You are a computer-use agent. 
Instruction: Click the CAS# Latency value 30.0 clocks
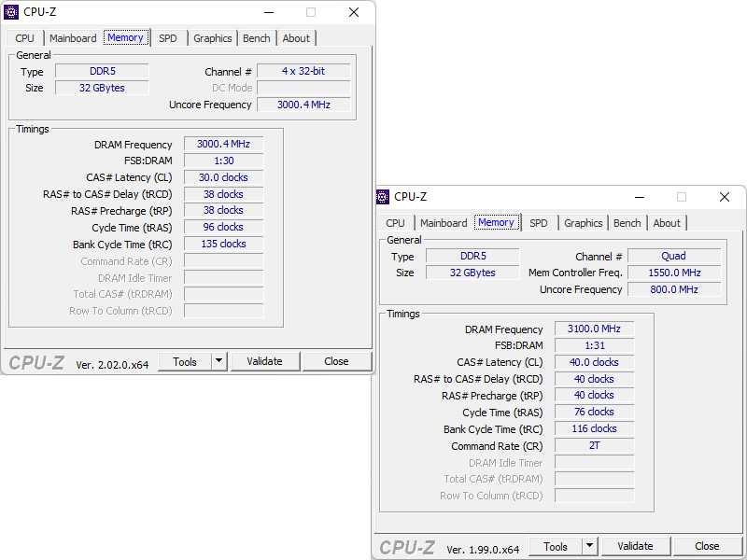[x=223, y=177]
